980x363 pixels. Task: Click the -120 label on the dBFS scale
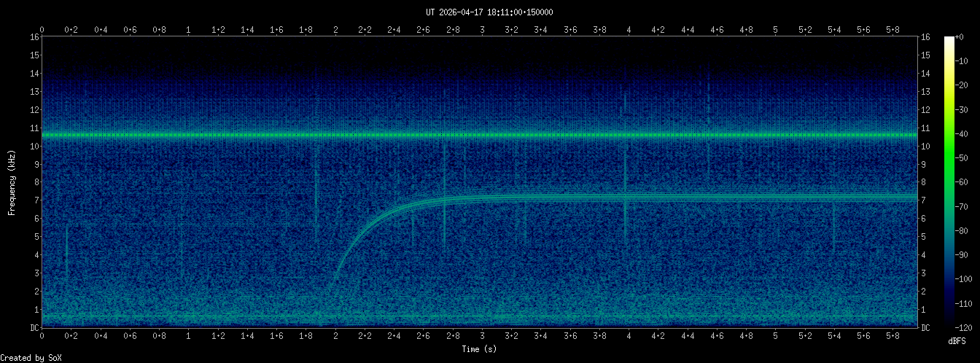tap(968, 327)
